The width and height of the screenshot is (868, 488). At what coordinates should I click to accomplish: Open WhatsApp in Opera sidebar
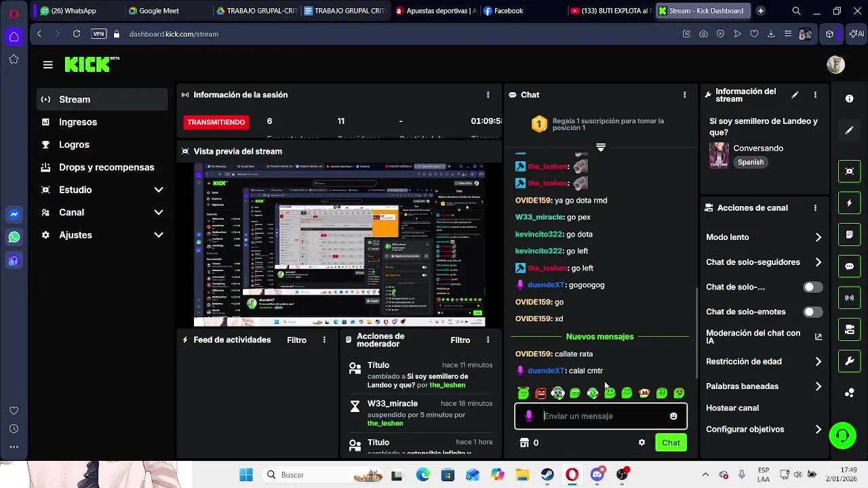pyautogui.click(x=14, y=237)
